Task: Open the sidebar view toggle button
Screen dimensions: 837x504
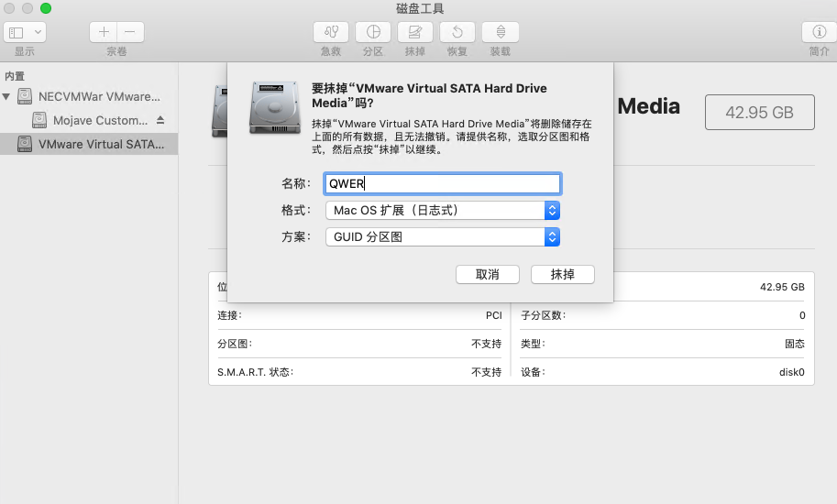Action: [17, 32]
